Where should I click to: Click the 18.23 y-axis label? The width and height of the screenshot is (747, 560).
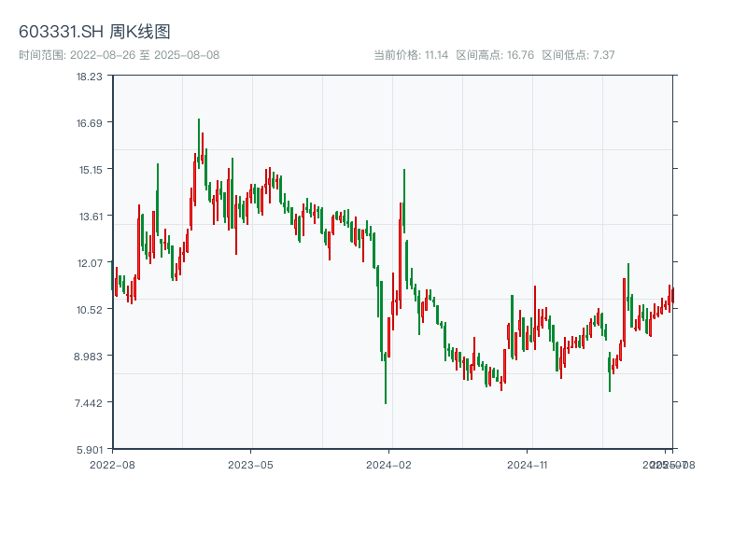90,77
